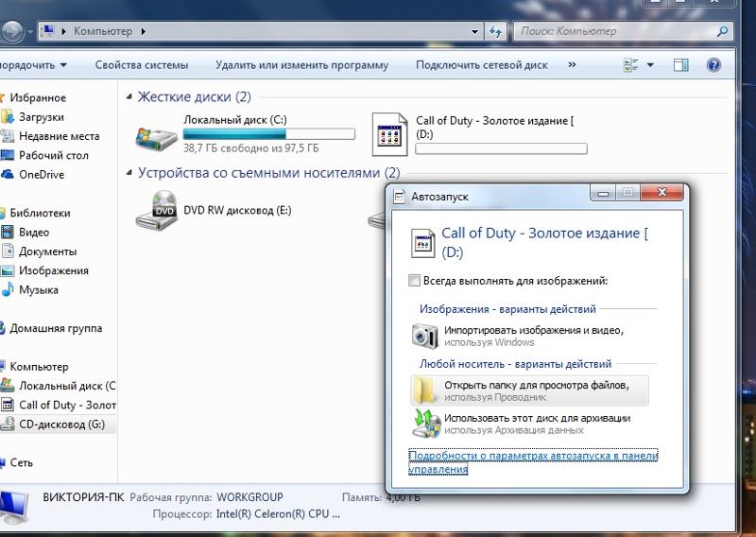Select Рабочий стол icon in sidebar

coord(8,155)
